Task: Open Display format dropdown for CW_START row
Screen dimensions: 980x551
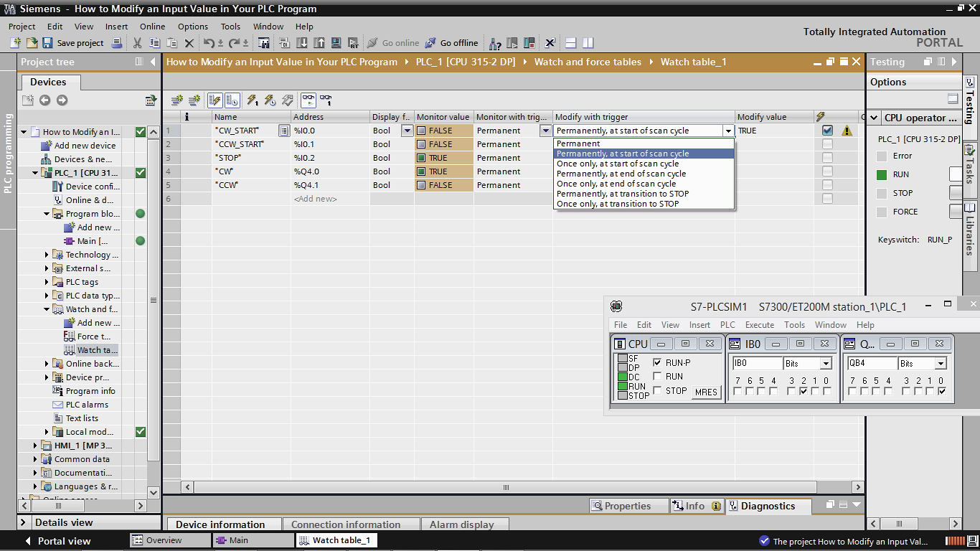Action: tap(407, 131)
